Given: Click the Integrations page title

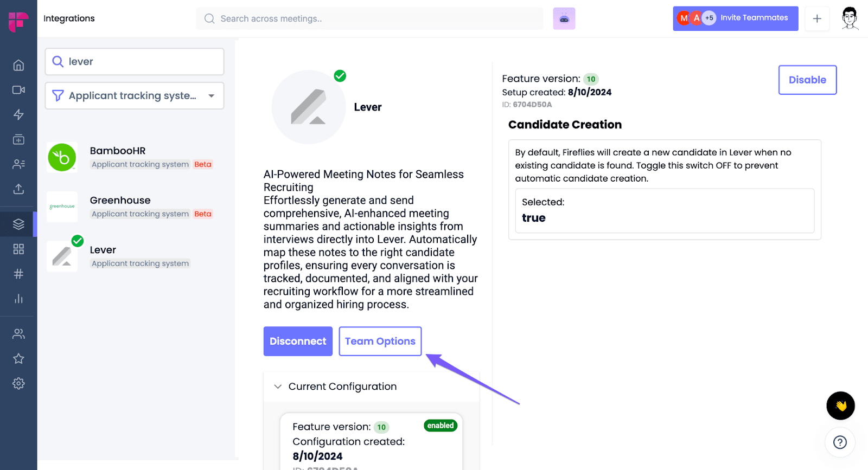Looking at the screenshot, I should click(69, 18).
